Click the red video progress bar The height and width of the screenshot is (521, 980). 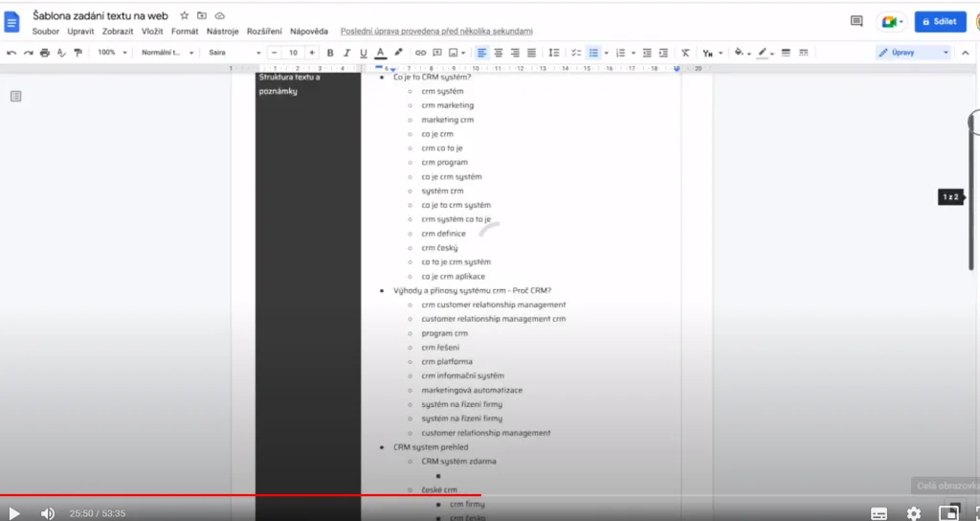[x=239, y=495]
